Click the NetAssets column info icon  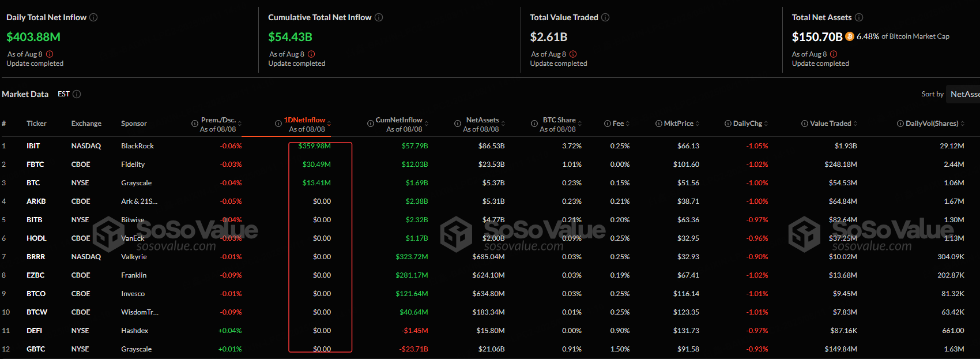click(458, 124)
